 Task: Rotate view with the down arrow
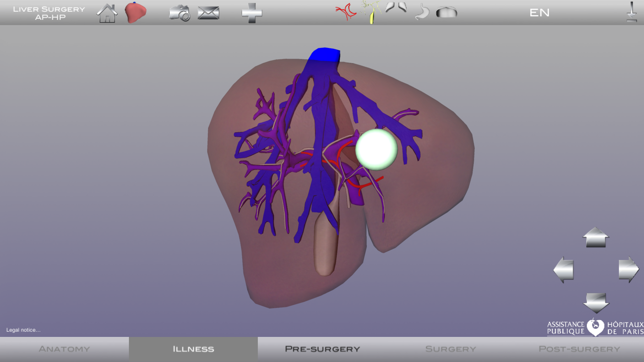(x=596, y=303)
